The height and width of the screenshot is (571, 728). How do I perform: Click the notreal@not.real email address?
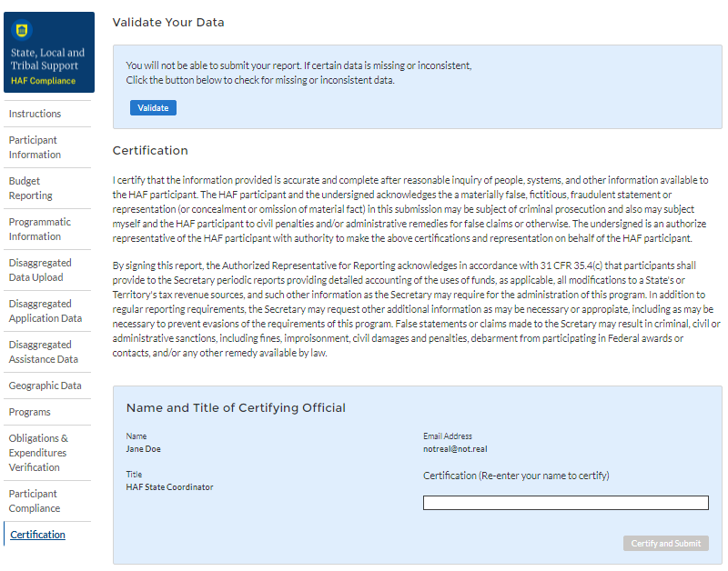(456, 449)
